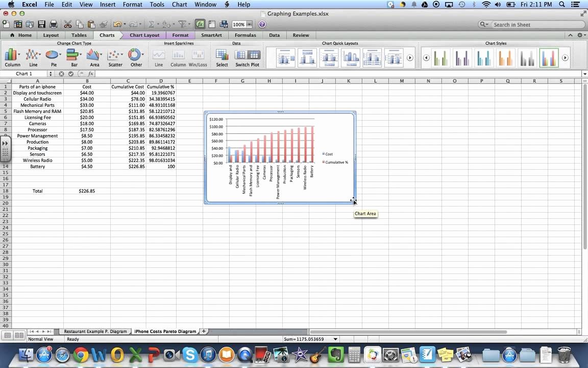This screenshot has width=588, height=368.
Task: Click the Save floppy disk icon
Action: pyautogui.click(x=42, y=25)
